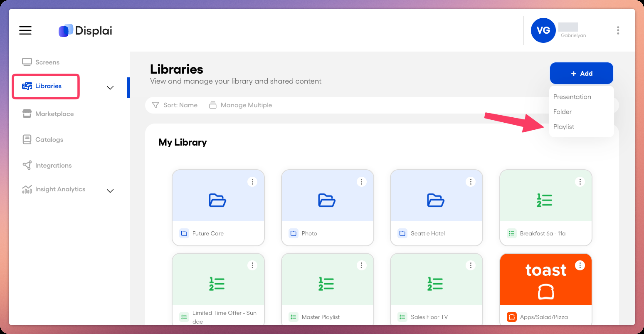Open options menu on Breakfast 6a - 11a card
The width and height of the screenshot is (644, 334).
click(x=580, y=182)
